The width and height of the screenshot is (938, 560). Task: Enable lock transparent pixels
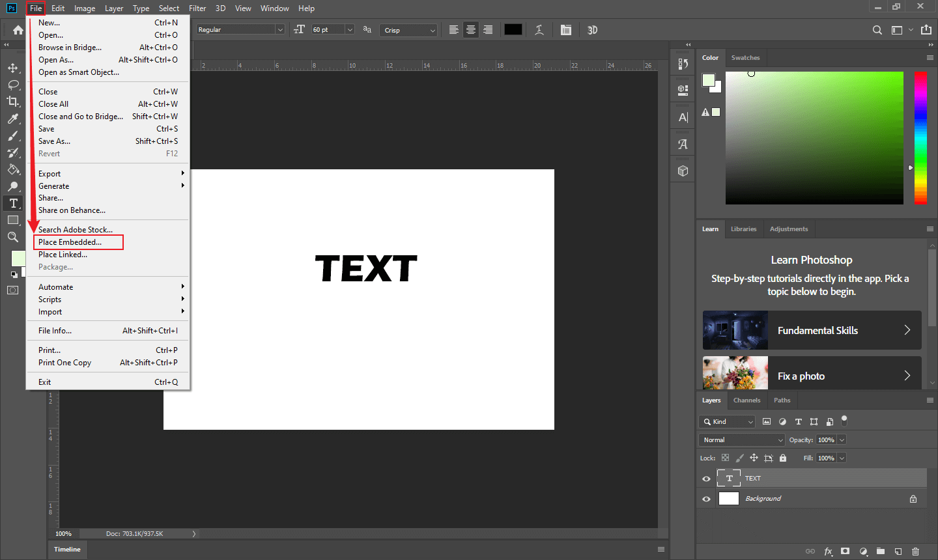pos(725,458)
